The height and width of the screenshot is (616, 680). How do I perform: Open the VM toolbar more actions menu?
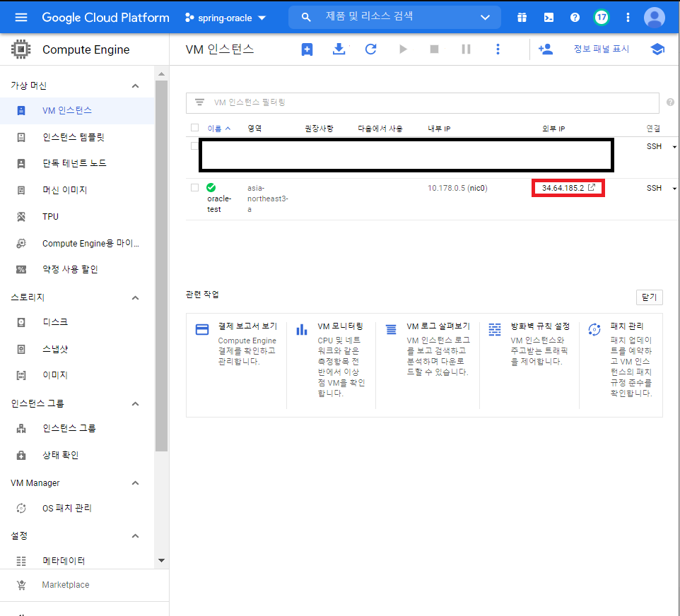point(498,49)
